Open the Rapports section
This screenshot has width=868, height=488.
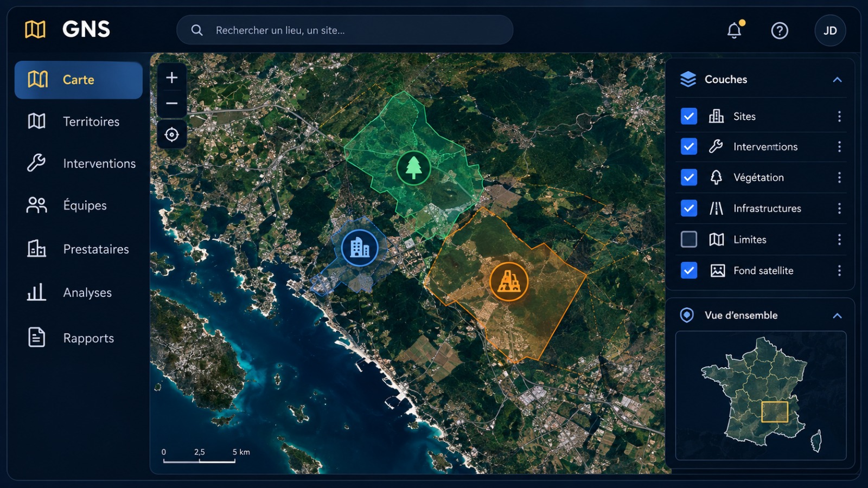click(79, 338)
